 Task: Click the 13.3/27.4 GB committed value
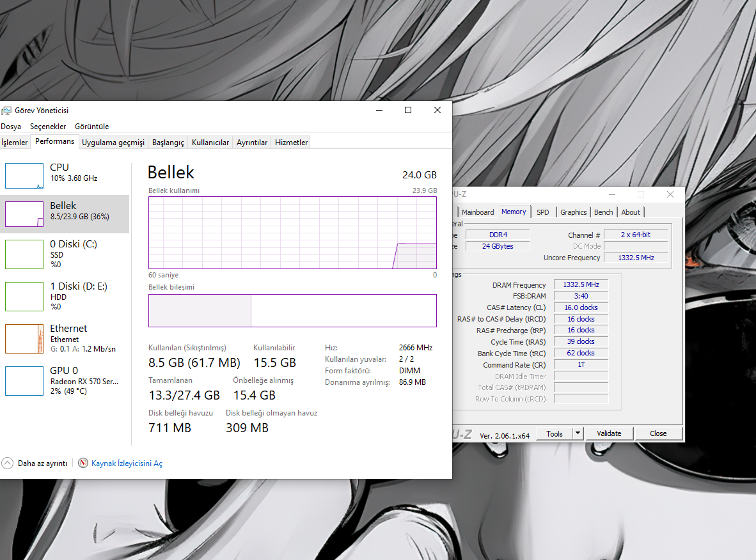coord(184,395)
